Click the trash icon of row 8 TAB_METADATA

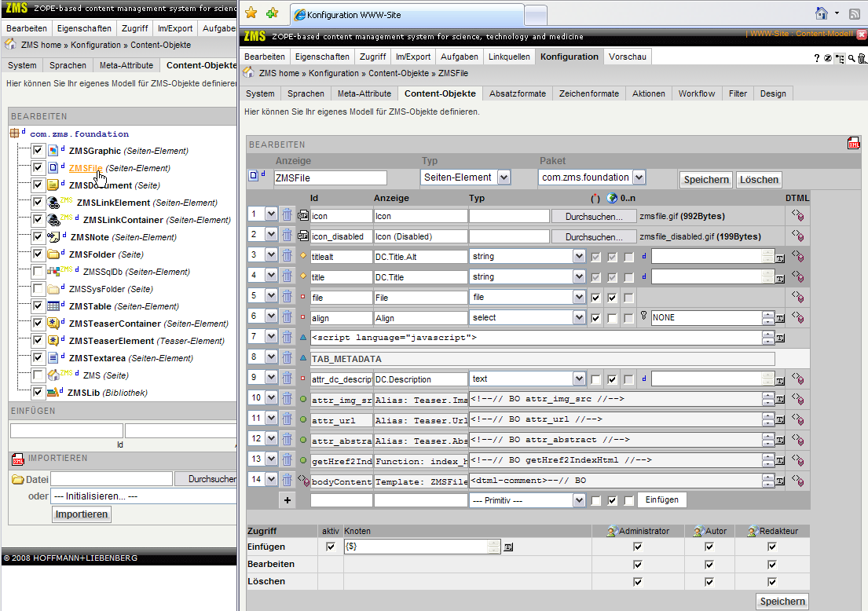click(x=287, y=357)
